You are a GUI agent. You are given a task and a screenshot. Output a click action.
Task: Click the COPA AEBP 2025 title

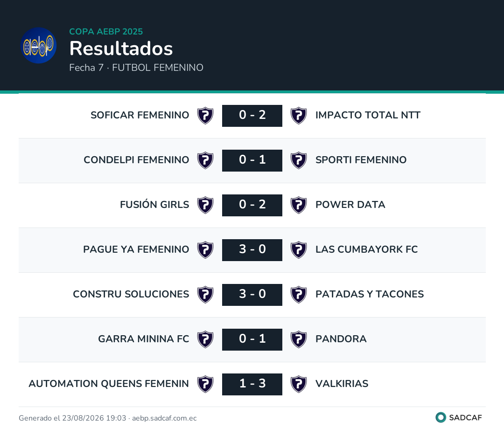pyautogui.click(x=106, y=32)
